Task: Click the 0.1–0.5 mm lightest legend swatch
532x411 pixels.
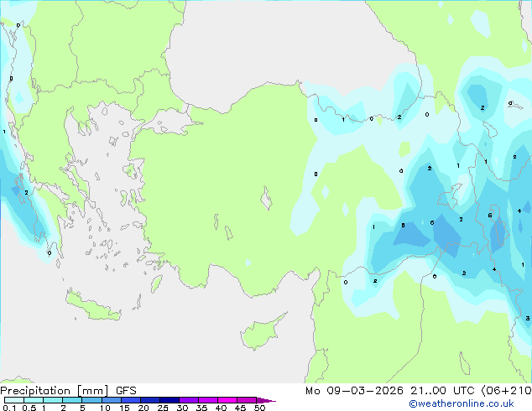Action: [14, 400]
